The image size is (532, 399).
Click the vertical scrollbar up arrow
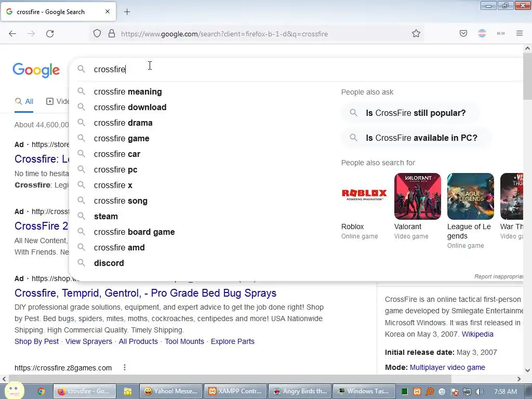tap(527, 48)
